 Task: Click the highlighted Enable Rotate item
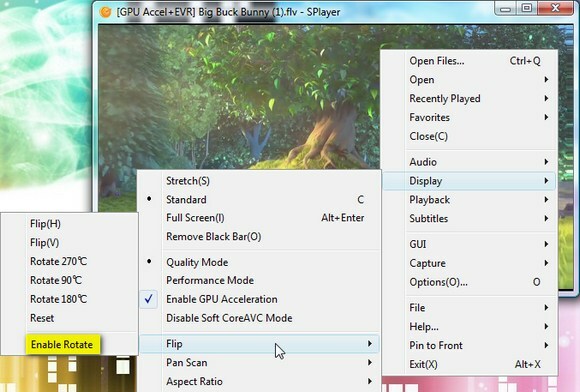coord(63,345)
